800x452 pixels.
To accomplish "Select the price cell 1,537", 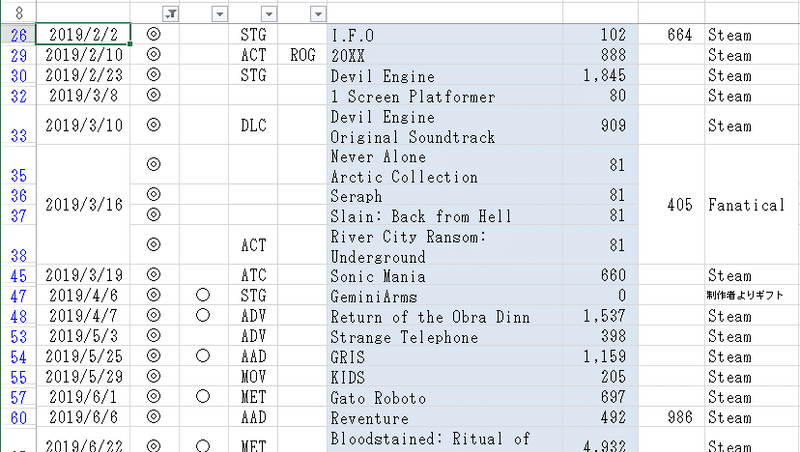I will (601, 316).
